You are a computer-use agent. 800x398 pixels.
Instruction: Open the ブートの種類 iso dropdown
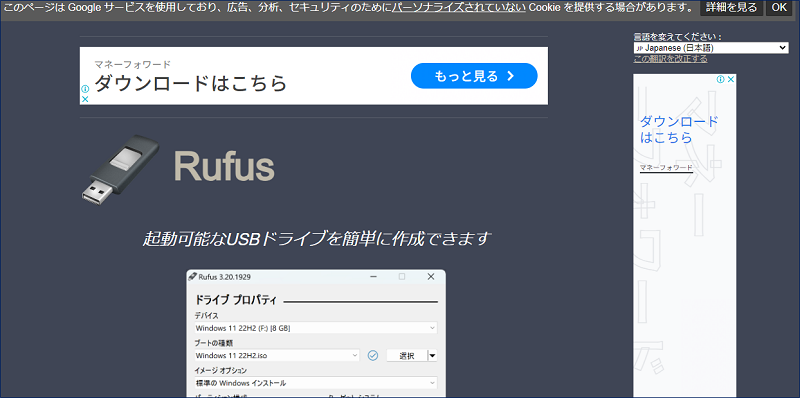(277, 355)
